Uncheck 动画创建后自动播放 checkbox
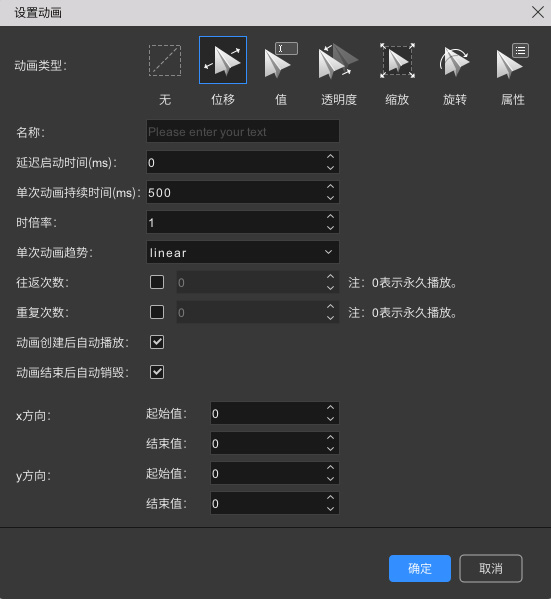 click(157, 342)
